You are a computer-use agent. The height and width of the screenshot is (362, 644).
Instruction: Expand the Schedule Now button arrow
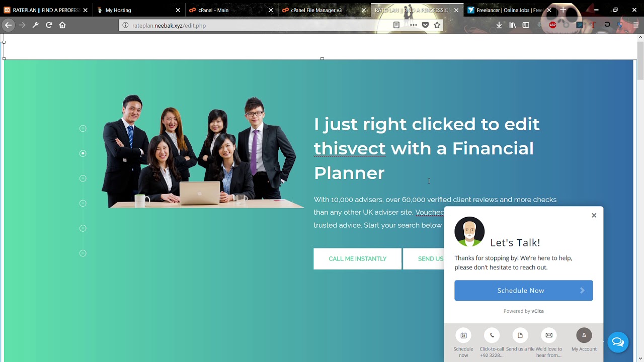(582, 291)
